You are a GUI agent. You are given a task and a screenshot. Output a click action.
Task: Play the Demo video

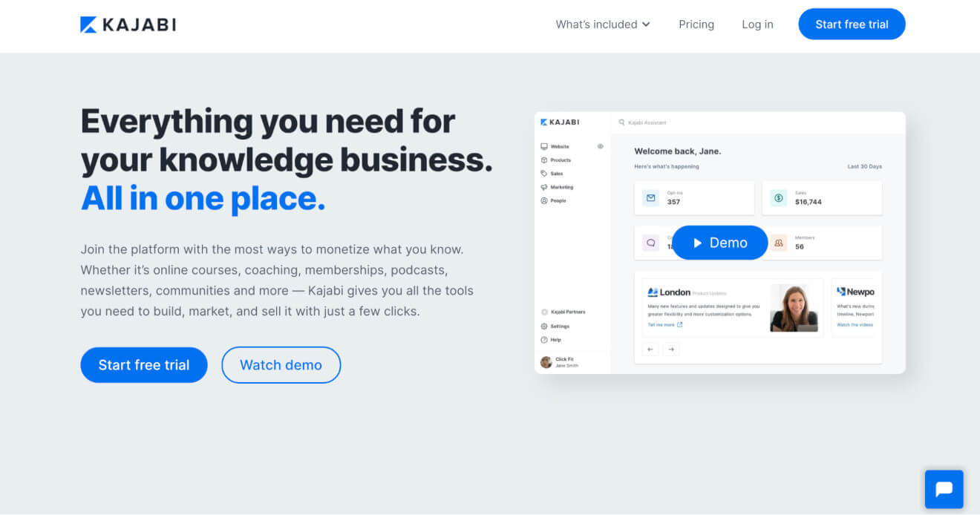[719, 243]
